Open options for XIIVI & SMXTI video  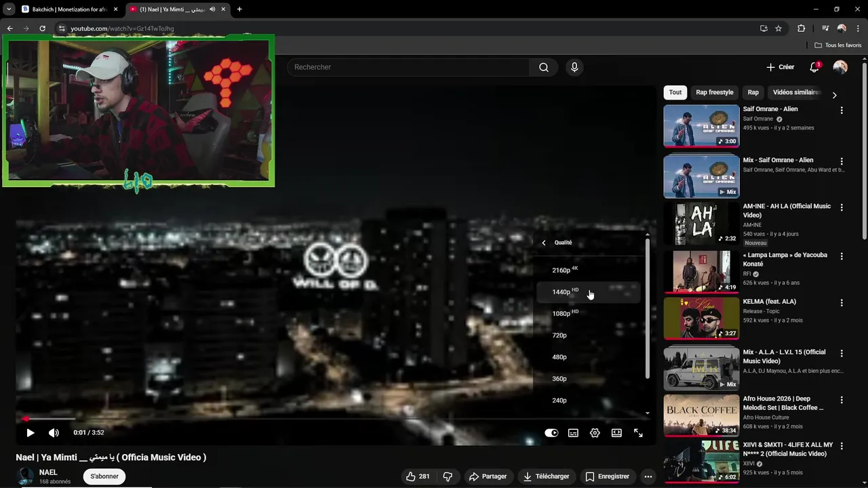click(842, 446)
